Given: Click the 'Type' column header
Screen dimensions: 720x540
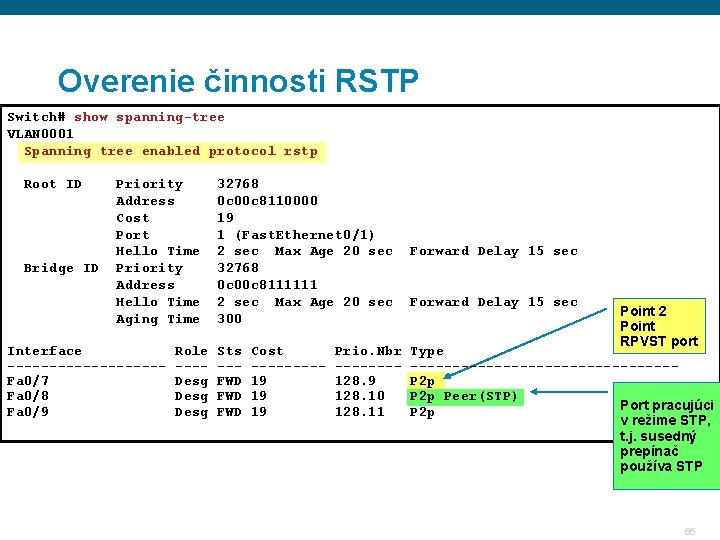Looking at the screenshot, I should click(427, 352).
